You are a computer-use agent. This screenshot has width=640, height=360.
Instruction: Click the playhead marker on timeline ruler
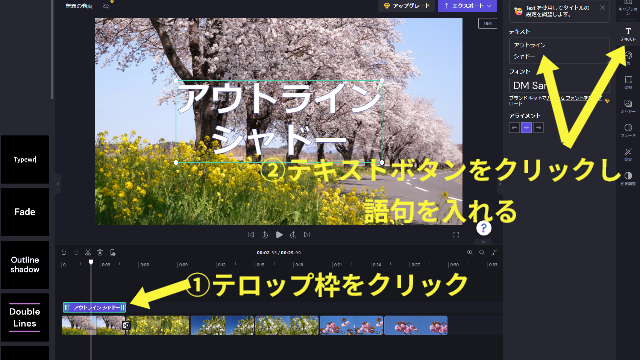pos(91,262)
